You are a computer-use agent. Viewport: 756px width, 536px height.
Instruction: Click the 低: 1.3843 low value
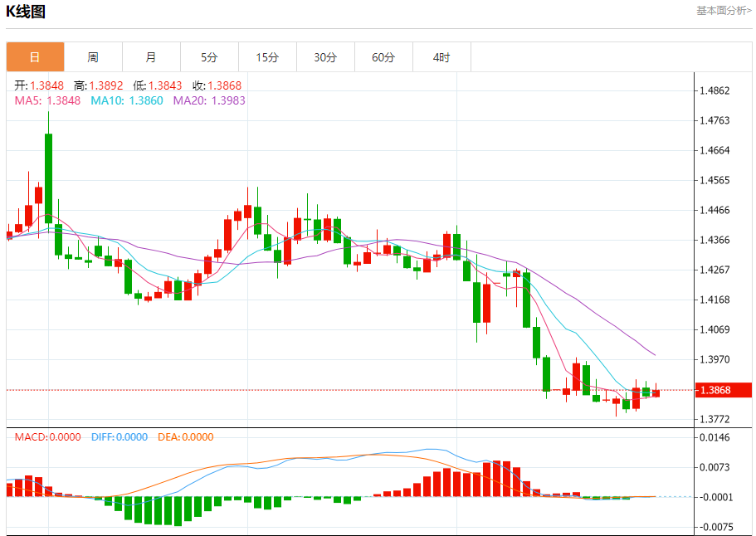(x=158, y=85)
